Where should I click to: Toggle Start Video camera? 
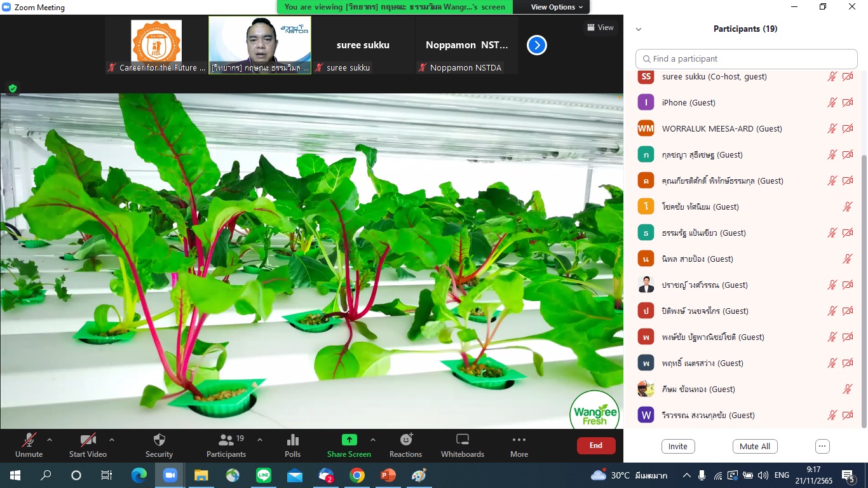pyautogui.click(x=88, y=440)
